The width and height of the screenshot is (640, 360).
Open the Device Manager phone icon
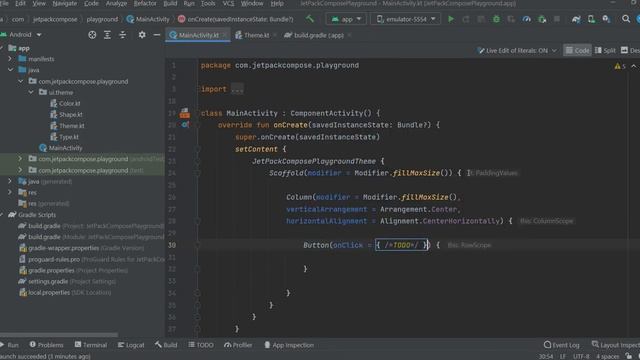click(x=591, y=19)
